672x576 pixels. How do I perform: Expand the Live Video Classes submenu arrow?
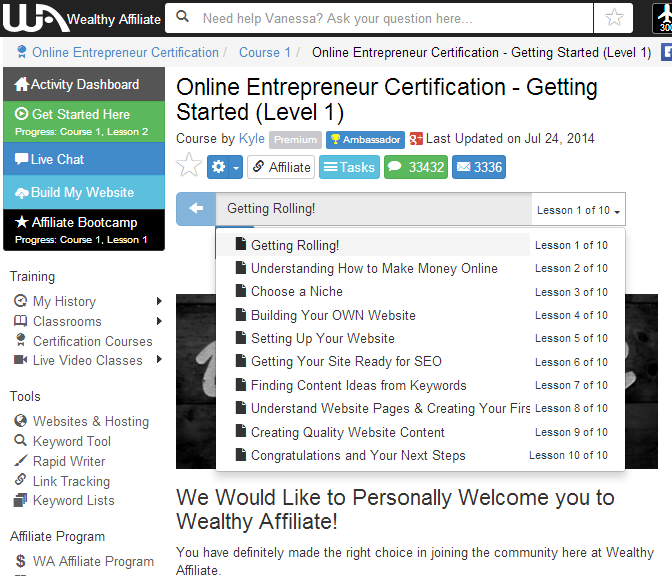click(159, 359)
